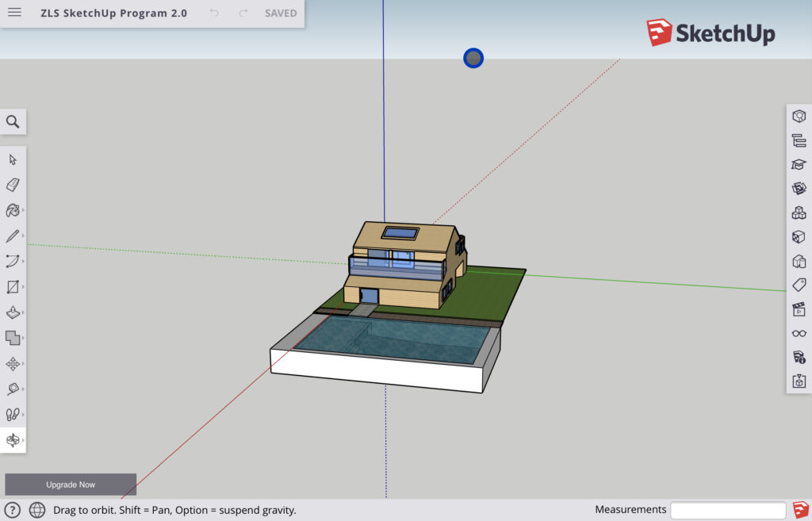Expand the Paint Bucket tool flyout
The width and height of the screenshot is (812, 521).
click(x=23, y=211)
